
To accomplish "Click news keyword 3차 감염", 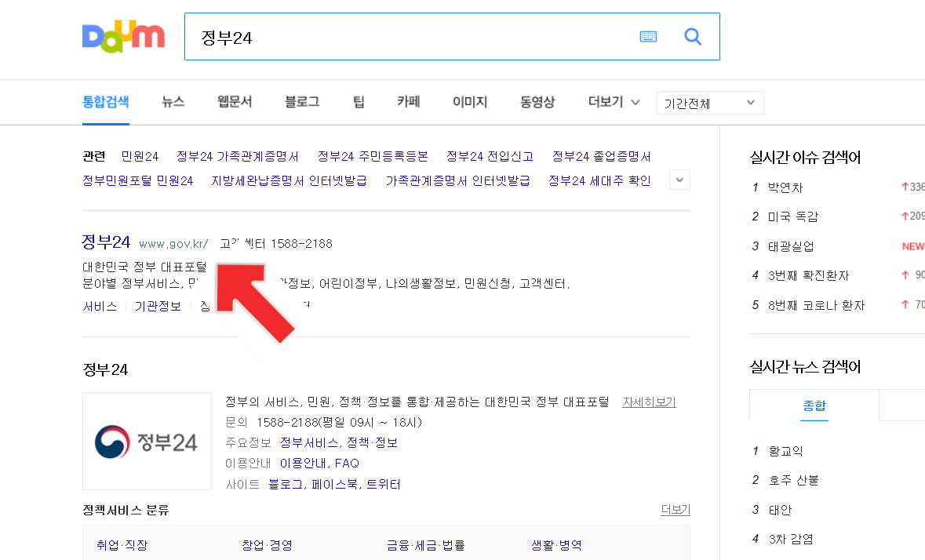I will click(791, 539).
